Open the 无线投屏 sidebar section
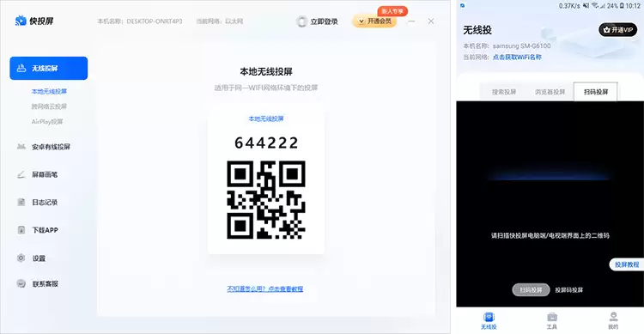The height and width of the screenshot is (334, 644). tap(48, 68)
